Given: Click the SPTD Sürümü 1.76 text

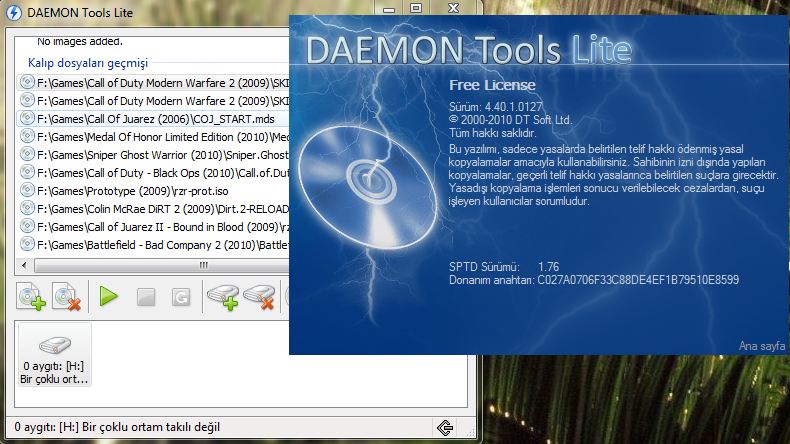Looking at the screenshot, I should tap(504, 267).
